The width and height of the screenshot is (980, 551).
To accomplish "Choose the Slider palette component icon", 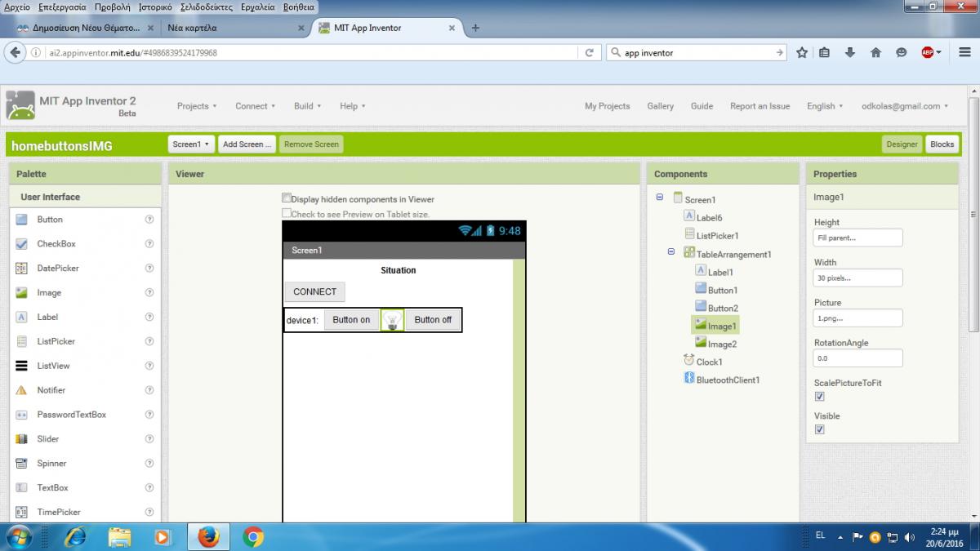I will [x=22, y=439].
